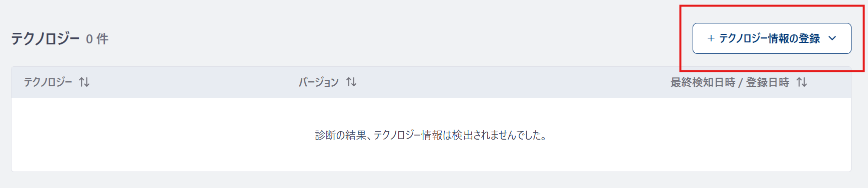
Task: Click blank header area between テクノロジー and バージョン
Action: point(194,82)
